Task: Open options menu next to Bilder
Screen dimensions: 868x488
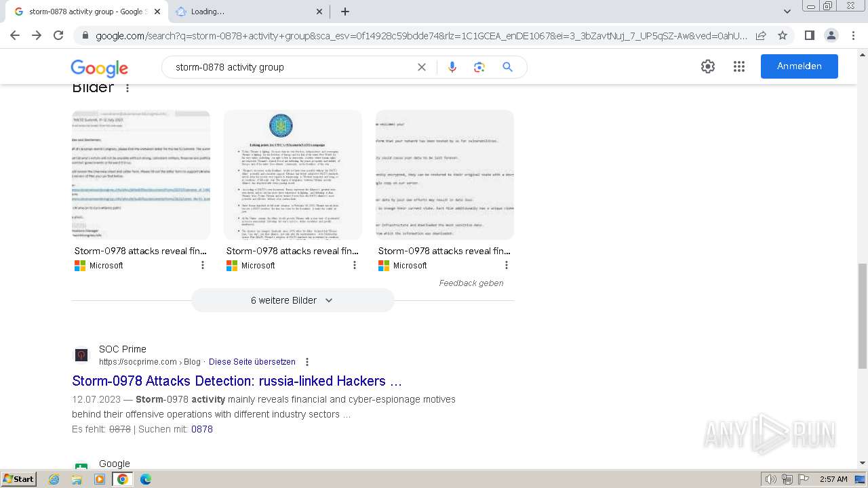Action: click(127, 88)
